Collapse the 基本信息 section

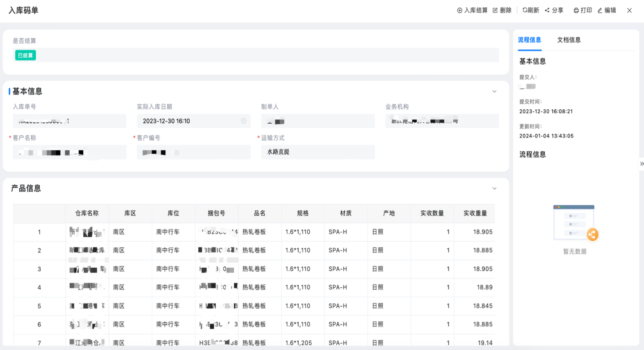click(x=494, y=92)
